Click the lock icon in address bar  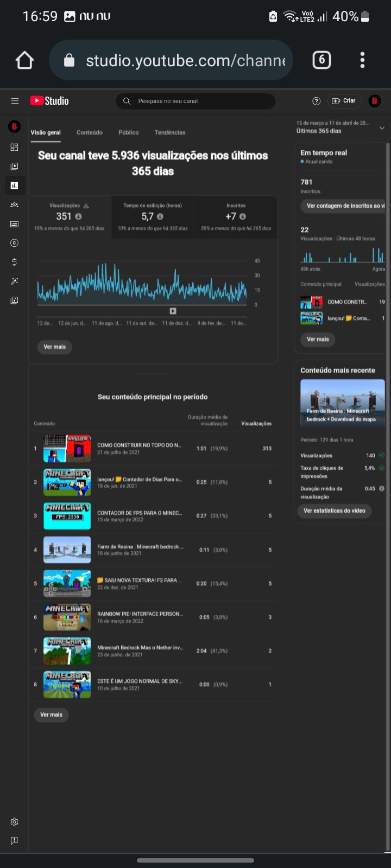pos(69,60)
